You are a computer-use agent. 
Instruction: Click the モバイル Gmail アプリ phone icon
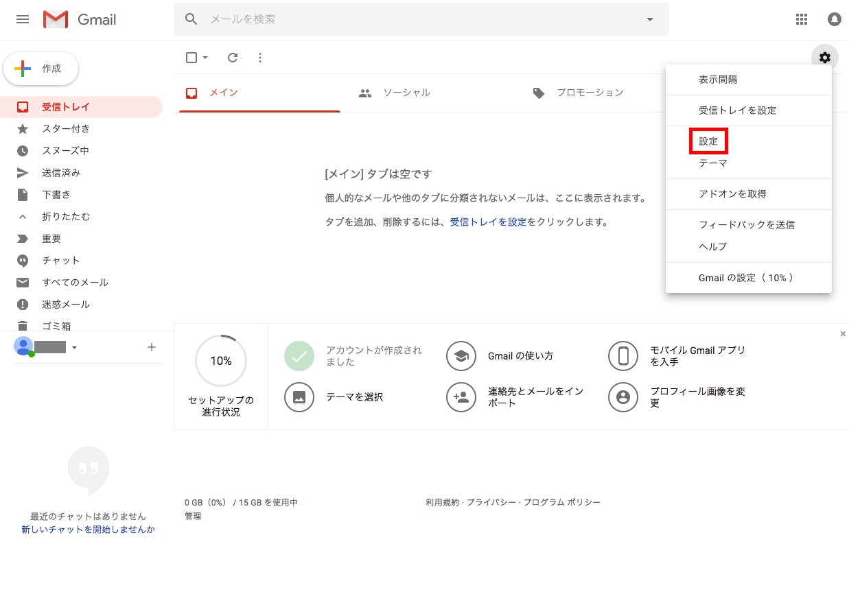point(623,355)
